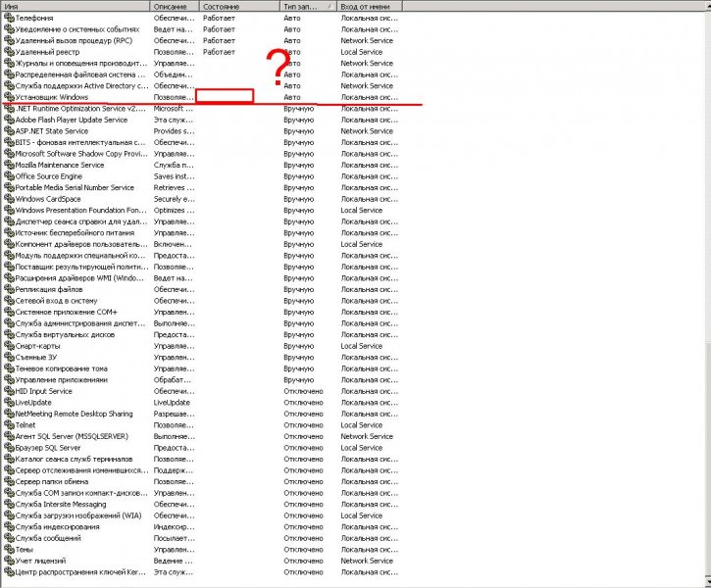
Task: Select the Mozilla Maintenance Service icon
Action: click(x=8, y=166)
